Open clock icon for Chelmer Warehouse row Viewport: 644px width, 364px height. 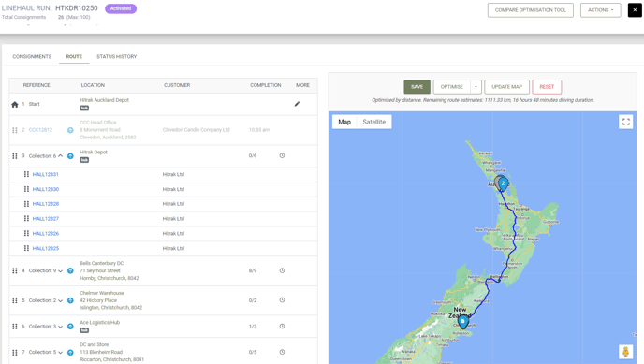pos(282,300)
